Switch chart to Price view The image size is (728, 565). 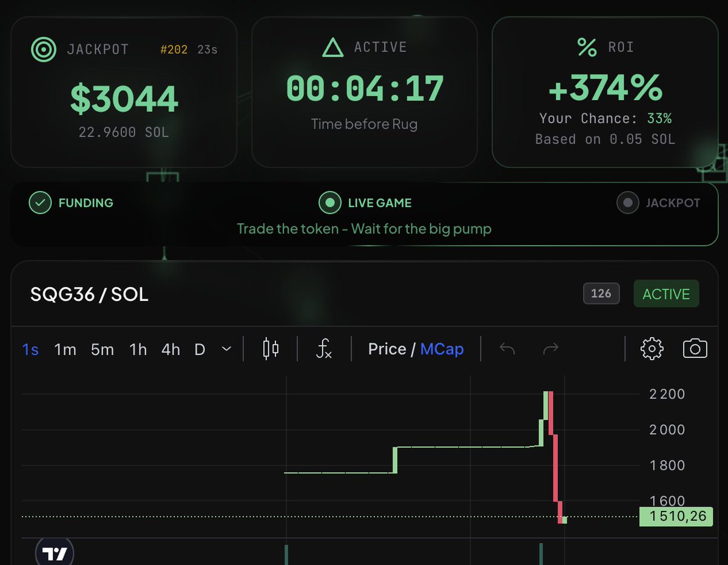(387, 349)
